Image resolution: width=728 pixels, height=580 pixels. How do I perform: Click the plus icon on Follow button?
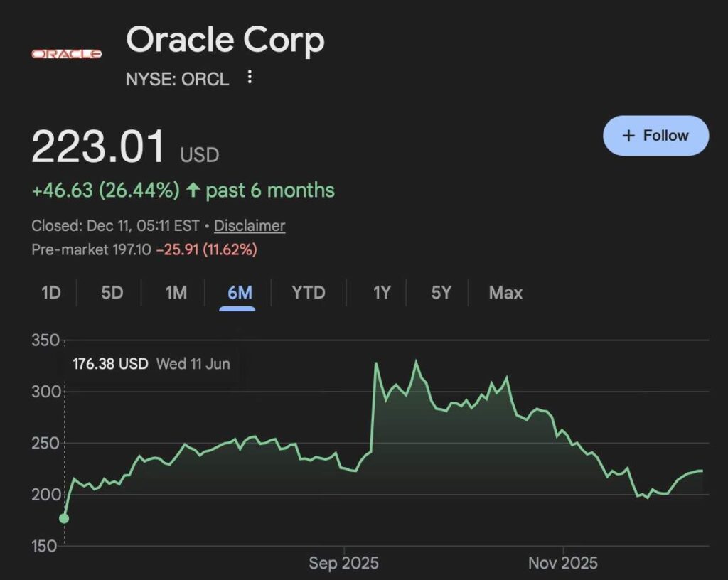[x=628, y=136]
